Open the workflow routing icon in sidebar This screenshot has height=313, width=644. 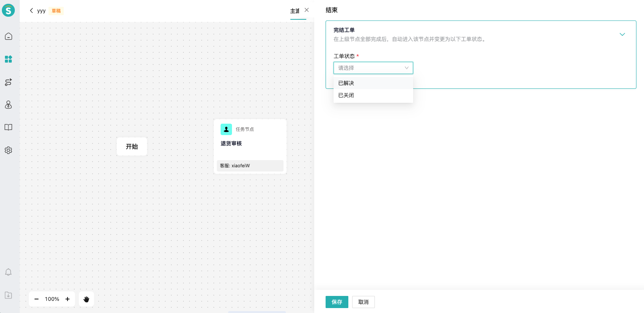click(x=8, y=82)
